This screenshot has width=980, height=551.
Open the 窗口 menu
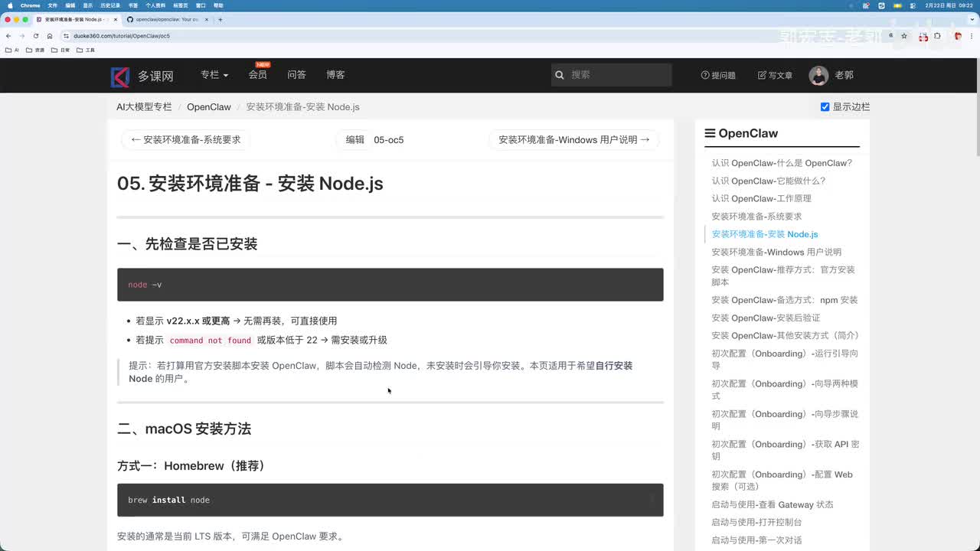tap(201, 5)
